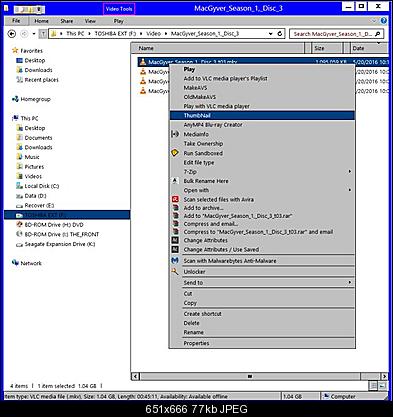Expand the Send to submenu arrow
Viewport: 393px width, 417px height.
[350, 282]
